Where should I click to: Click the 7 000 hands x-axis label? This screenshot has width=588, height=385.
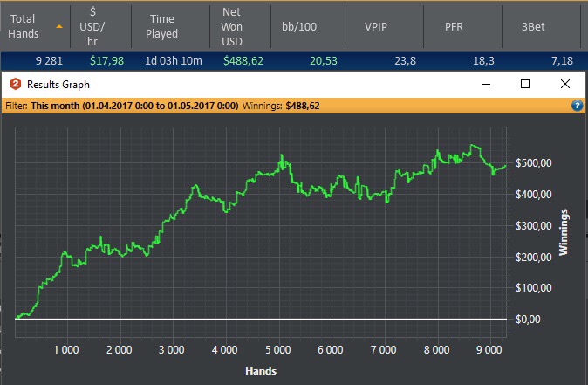click(383, 350)
